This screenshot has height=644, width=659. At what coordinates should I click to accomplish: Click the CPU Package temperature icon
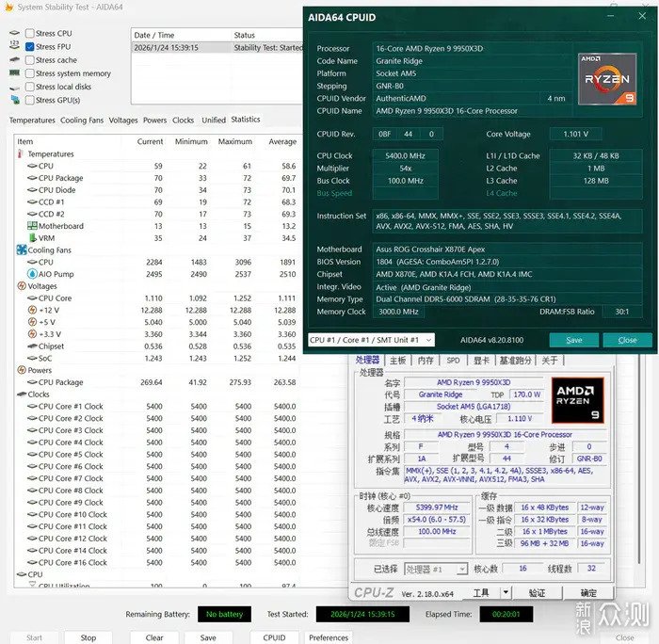tap(32, 178)
